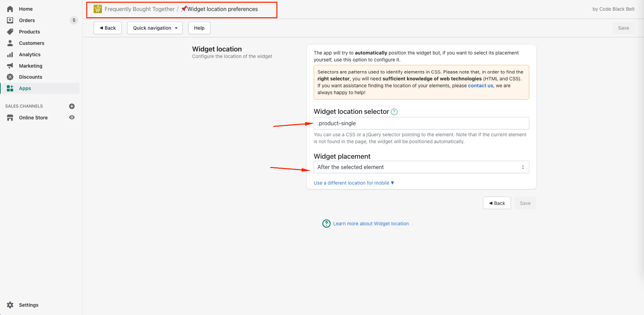Open the Widget placement dropdown

[x=421, y=167]
